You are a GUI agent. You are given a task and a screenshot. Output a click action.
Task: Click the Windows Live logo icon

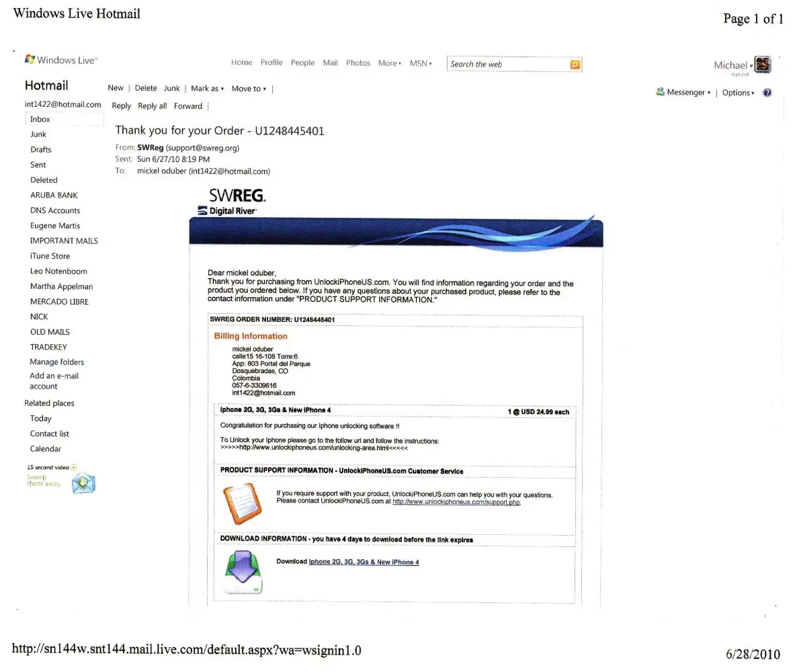(x=30, y=60)
